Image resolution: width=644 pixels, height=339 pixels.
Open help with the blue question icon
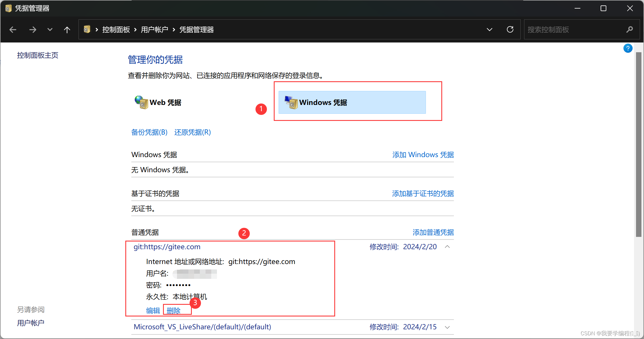(628, 48)
